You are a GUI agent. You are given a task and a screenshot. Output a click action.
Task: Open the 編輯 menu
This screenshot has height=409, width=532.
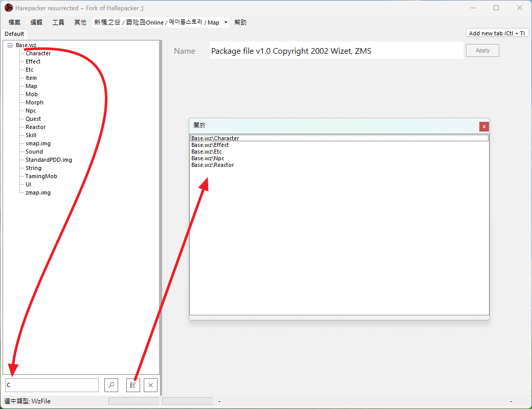(36, 23)
